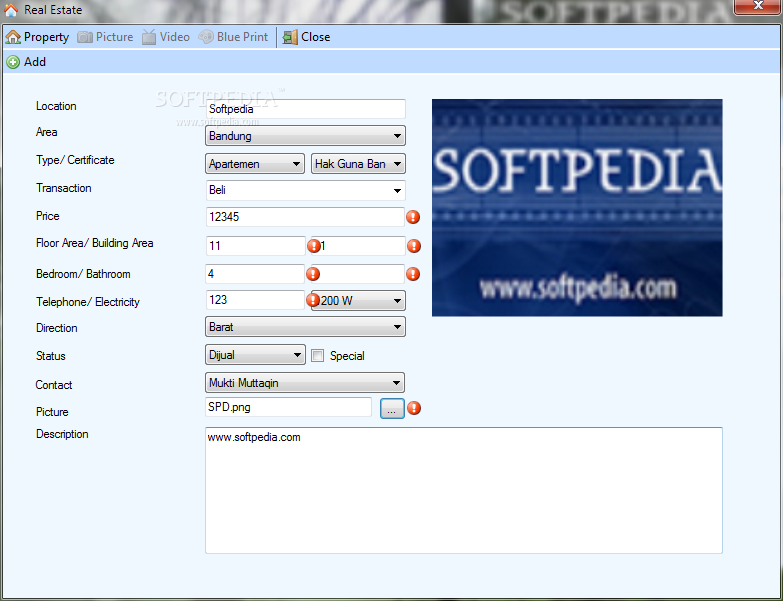This screenshot has width=783, height=601.
Task: Expand the Direction dropdown showing Barat
Action: [x=305, y=327]
